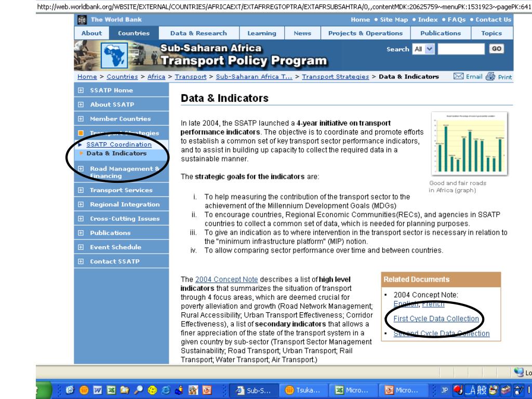Open the roads in Africa graph thumbnail
This screenshot has width=532, height=399.
click(x=469, y=143)
